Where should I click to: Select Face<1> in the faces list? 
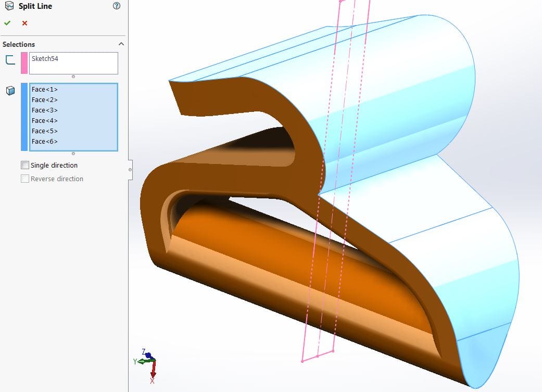(45, 90)
